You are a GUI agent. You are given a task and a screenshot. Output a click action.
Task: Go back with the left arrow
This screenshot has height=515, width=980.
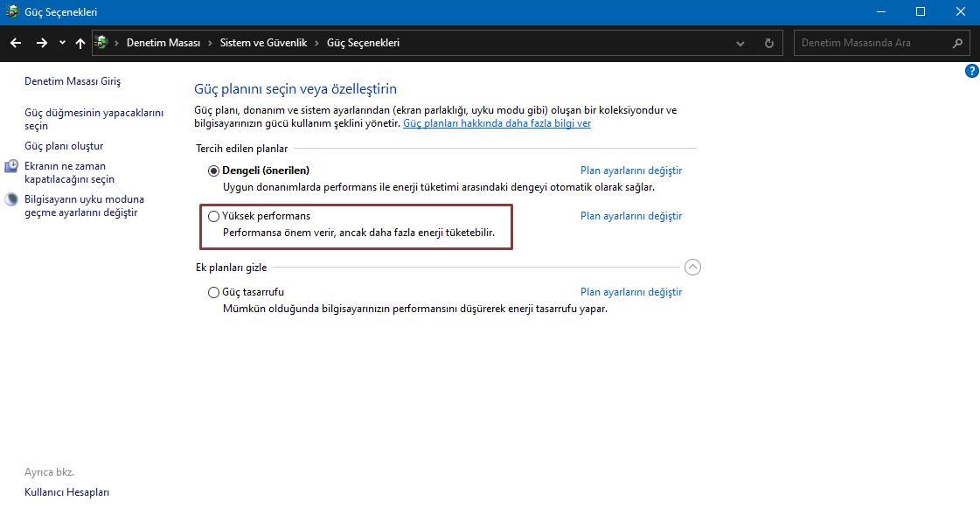16,43
